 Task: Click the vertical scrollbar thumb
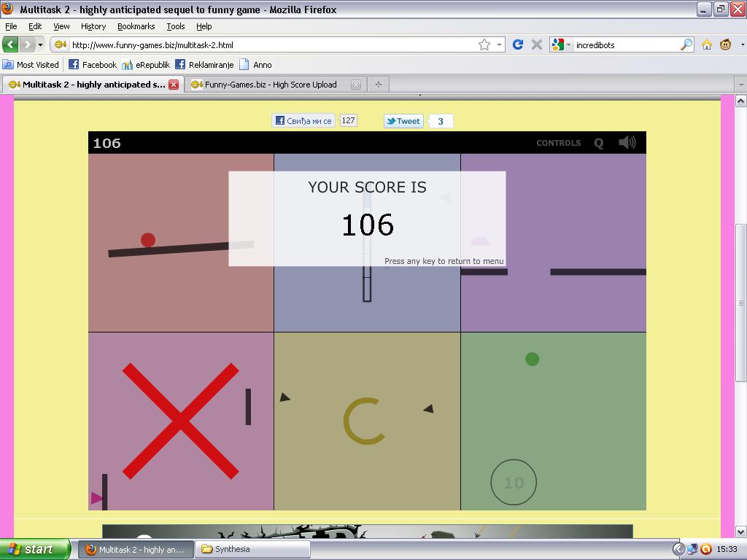pyautogui.click(x=741, y=303)
